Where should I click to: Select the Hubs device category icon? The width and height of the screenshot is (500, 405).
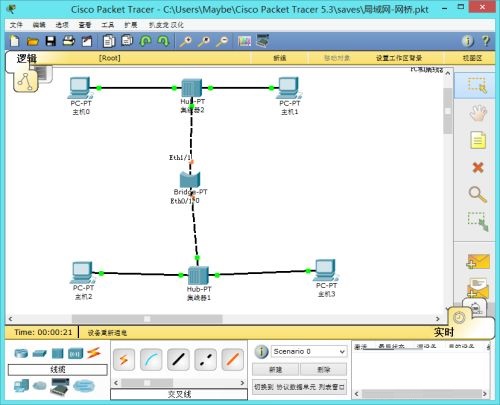pyautogui.click(x=57, y=353)
